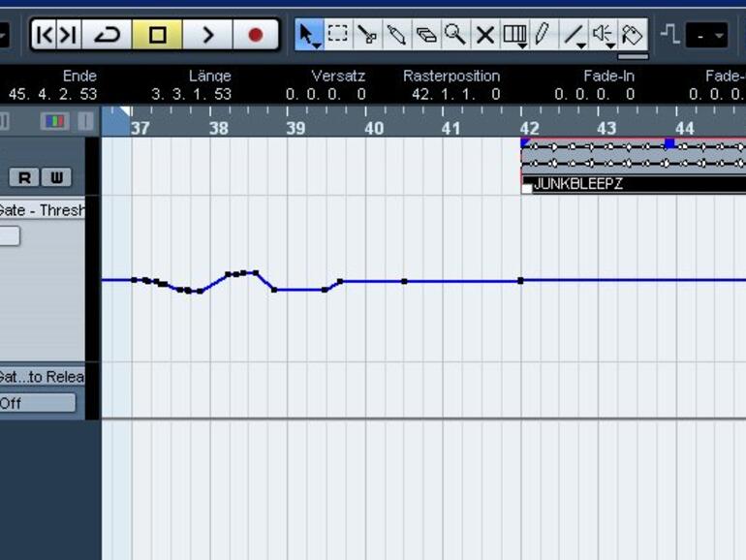The image size is (746, 560).
Task: Select the Mute X tool
Action: tap(484, 35)
